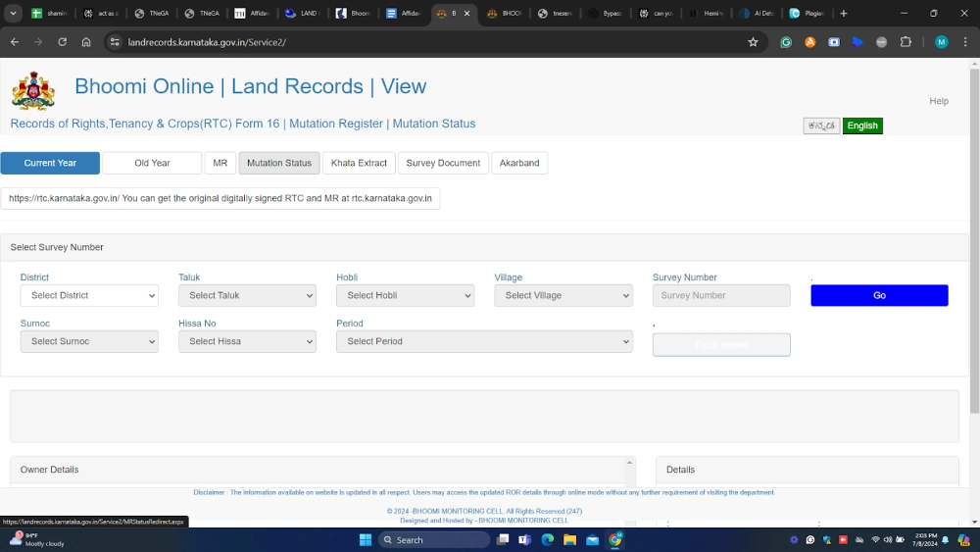The image size is (980, 552).
Task: Switch language to Kannada
Action: tap(821, 125)
